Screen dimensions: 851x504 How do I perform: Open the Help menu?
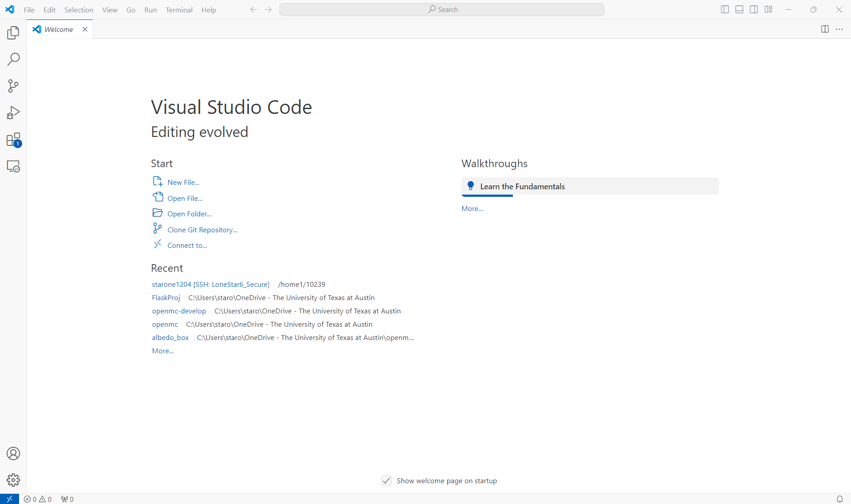(x=209, y=10)
